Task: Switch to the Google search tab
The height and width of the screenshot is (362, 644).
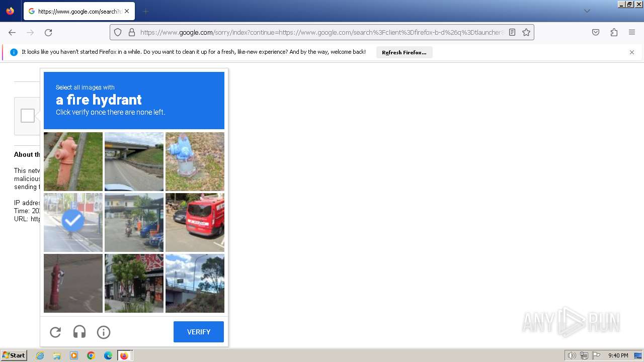Action: (78, 11)
